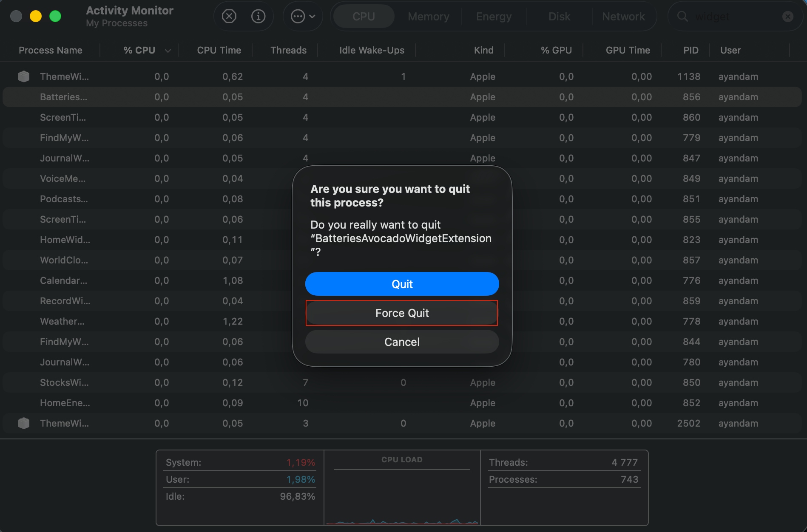Sort by Process Name column

tap(51, 50)
